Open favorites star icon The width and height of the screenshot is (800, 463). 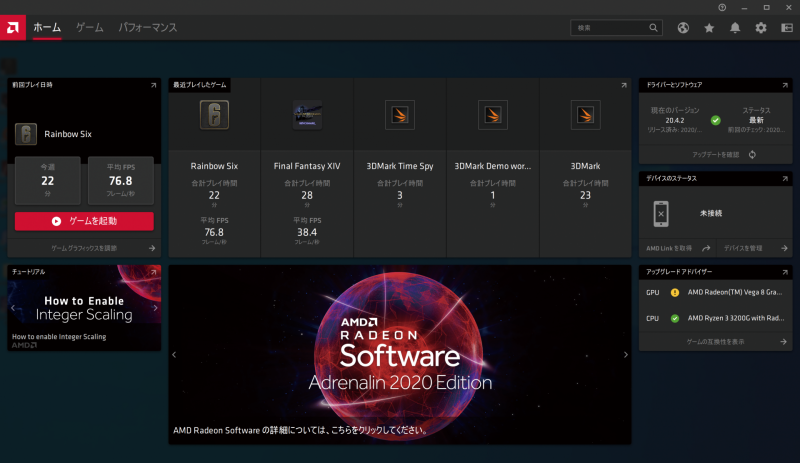coord(709,28)
